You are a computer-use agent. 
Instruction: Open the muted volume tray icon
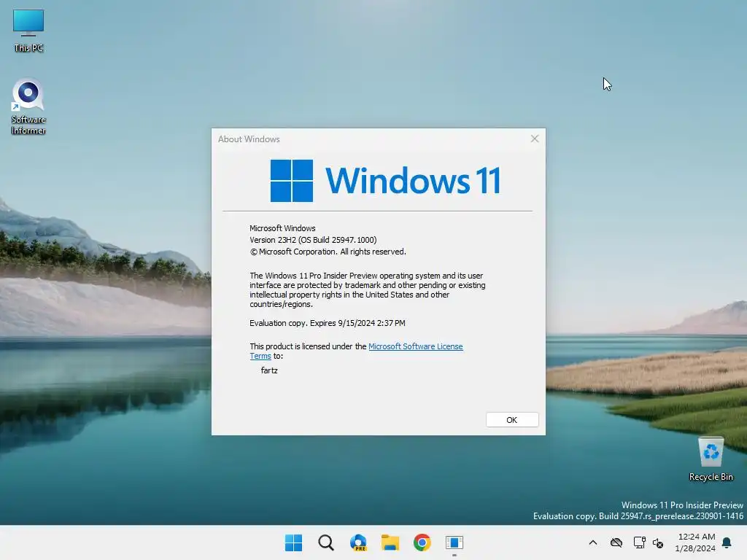coord(658,542)
